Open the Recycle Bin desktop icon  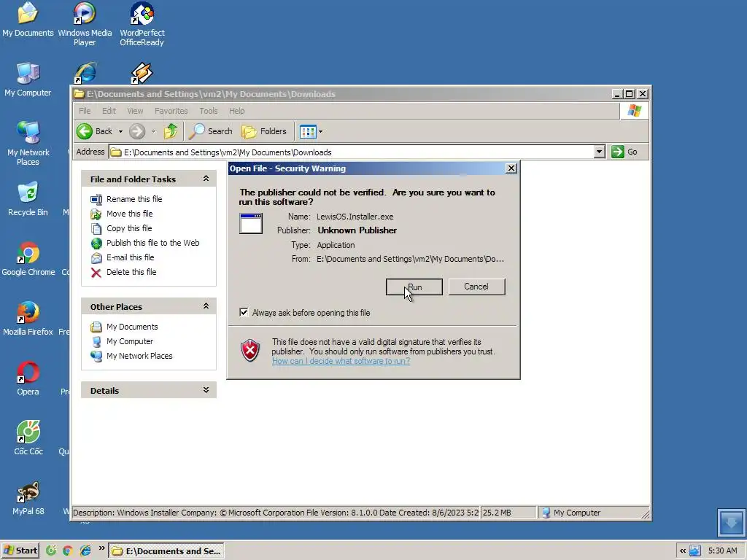(28, 199)
